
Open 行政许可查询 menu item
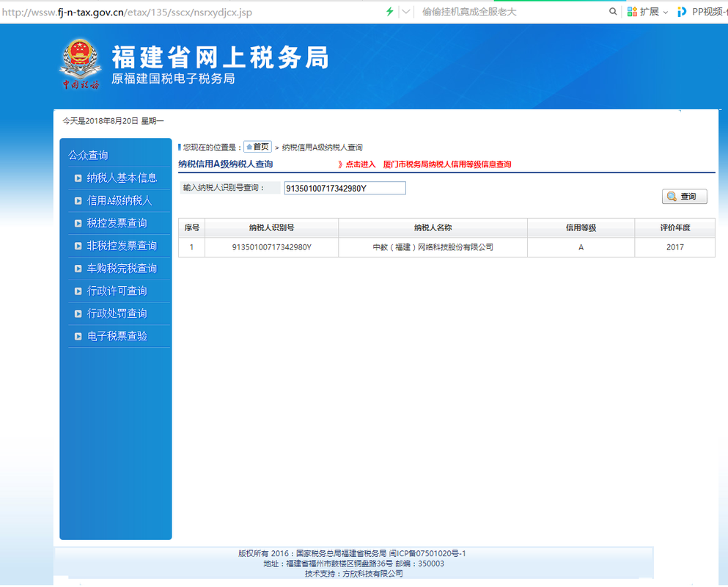pos(117,291)
